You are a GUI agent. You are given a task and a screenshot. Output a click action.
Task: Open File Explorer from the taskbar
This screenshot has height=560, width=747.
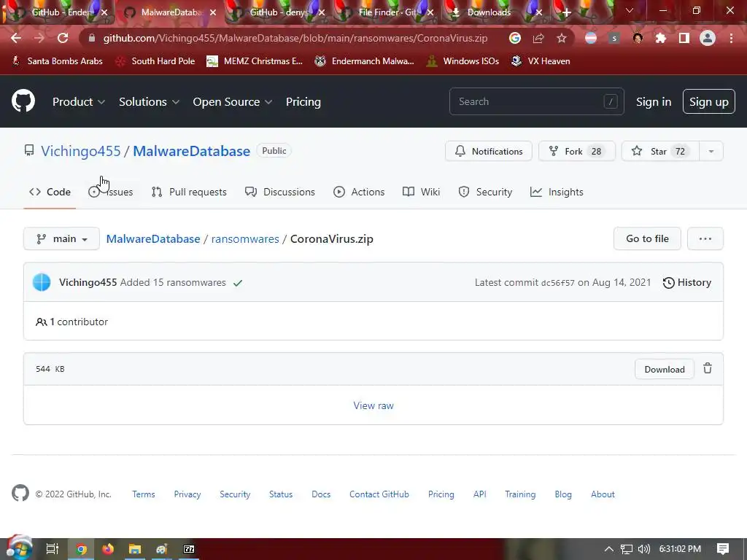135,549
